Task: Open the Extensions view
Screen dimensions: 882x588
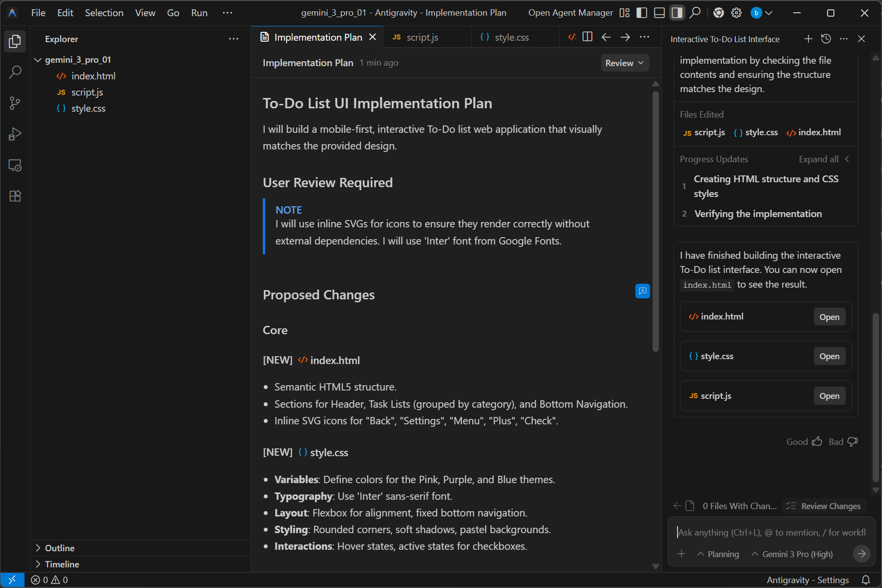Action: [15, 196]
